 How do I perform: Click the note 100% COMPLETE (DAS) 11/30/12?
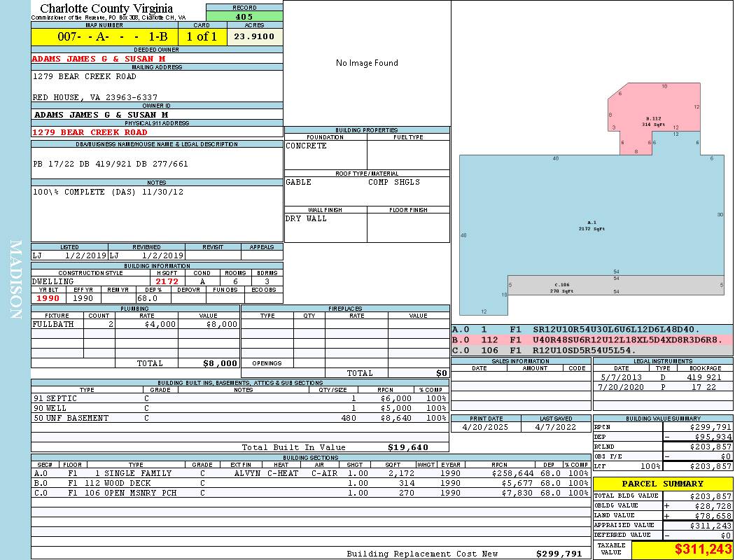pos(108,192)
